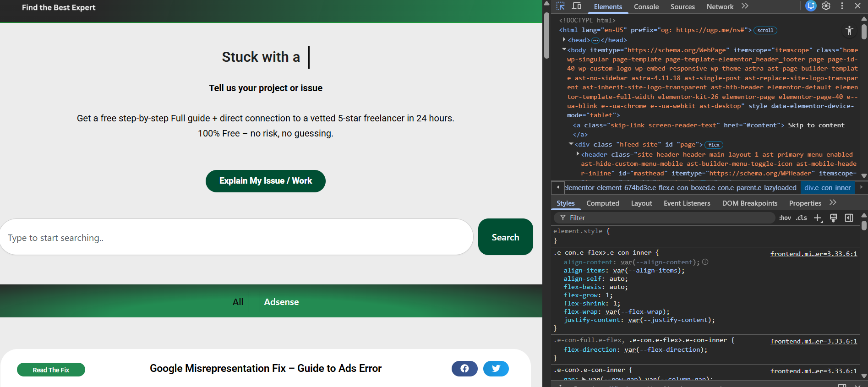868x387 pixels.
Task: Click the accessibility tree figure icon
Action: click(x=849, y=30)
